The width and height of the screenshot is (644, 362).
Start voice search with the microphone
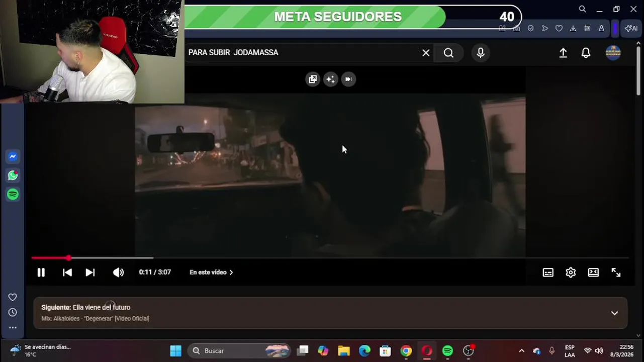481,53
